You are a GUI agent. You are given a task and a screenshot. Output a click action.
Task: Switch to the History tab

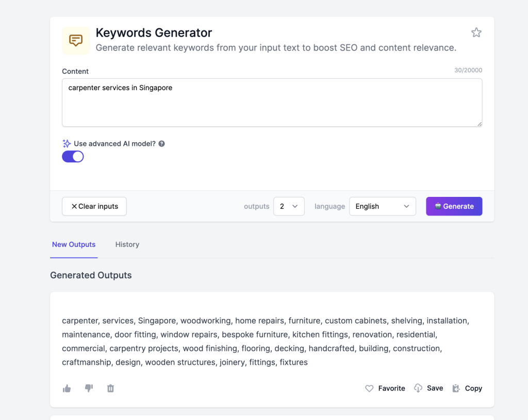pos(127,244)
